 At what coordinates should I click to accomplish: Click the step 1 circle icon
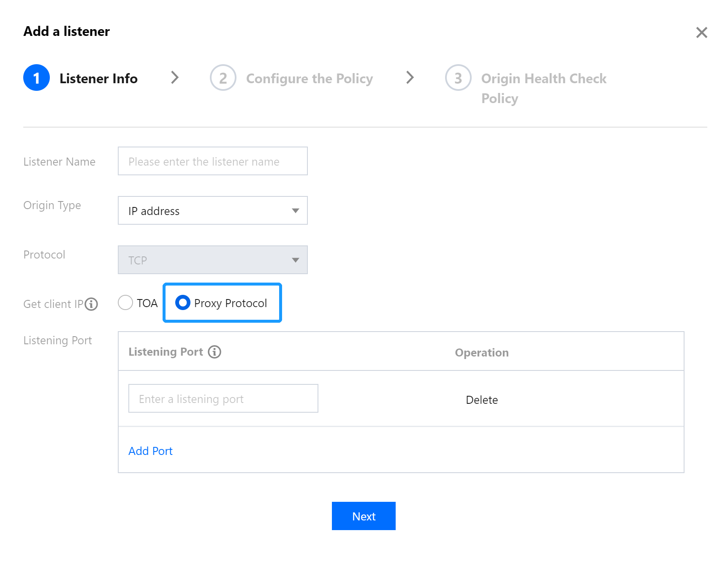point(36,78)
